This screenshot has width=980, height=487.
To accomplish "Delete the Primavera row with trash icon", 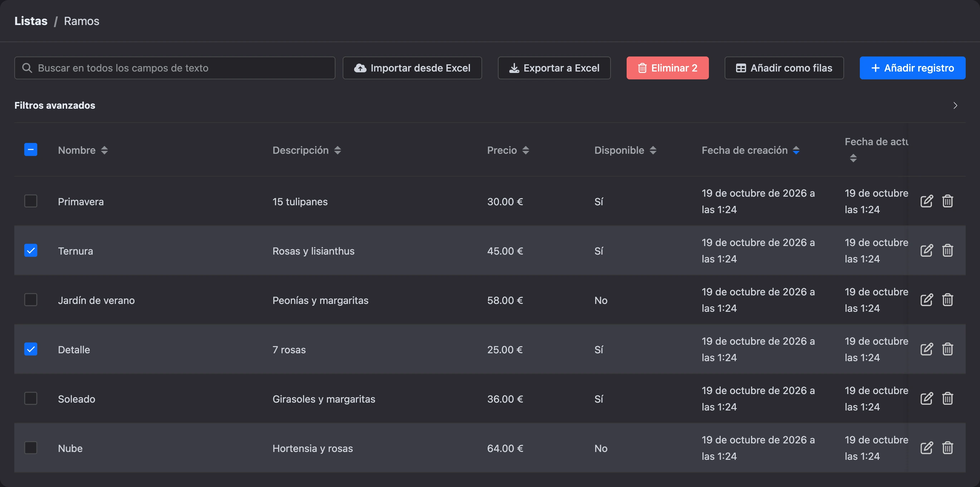I will click(947, 201).
